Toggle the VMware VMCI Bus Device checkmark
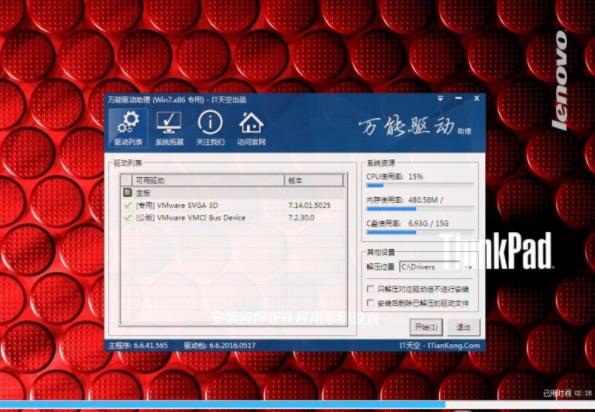The image size is (595, 412). 128,218
